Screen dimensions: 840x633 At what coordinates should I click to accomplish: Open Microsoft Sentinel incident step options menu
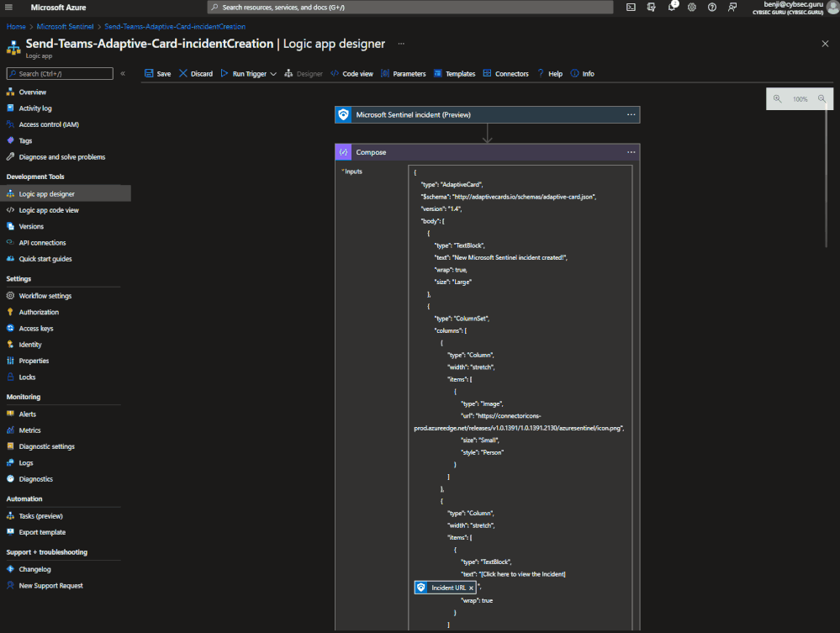(x=631, y=114)
